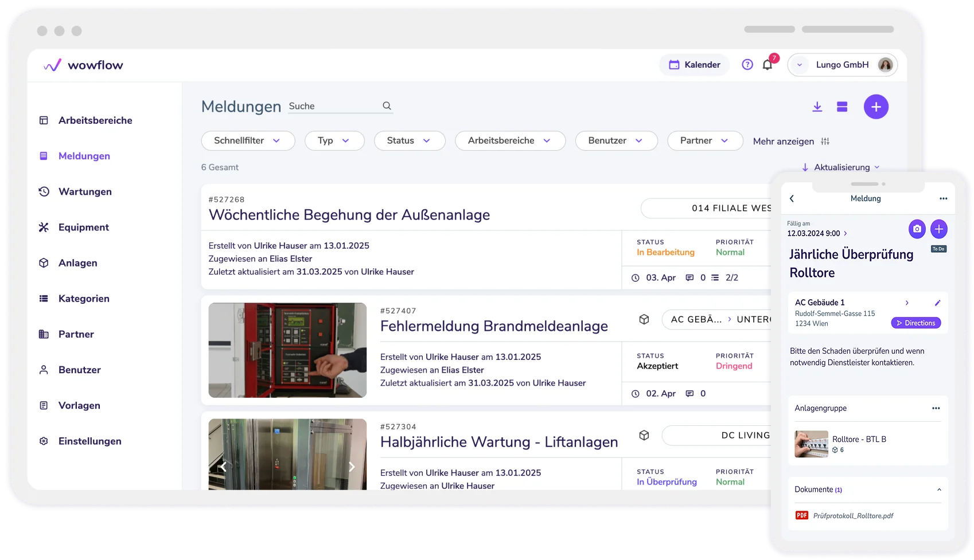Open Partner in sidebar

point(67,334)
